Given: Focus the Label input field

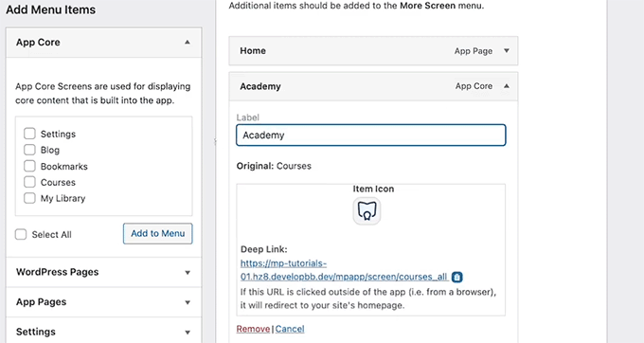Looking at the screenshot, I should pyautogui.click(x=371, y=135).
